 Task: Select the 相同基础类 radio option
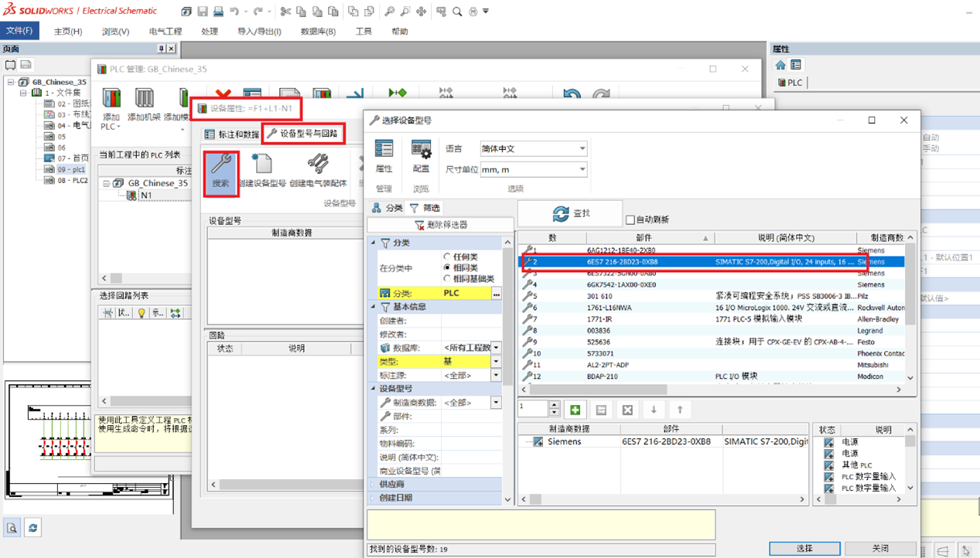(447, 278)
